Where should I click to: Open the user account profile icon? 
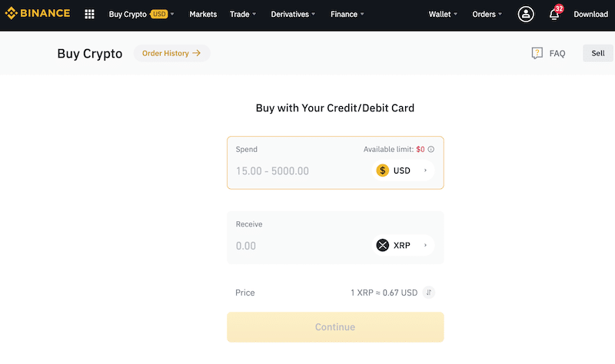click(526, 14)
